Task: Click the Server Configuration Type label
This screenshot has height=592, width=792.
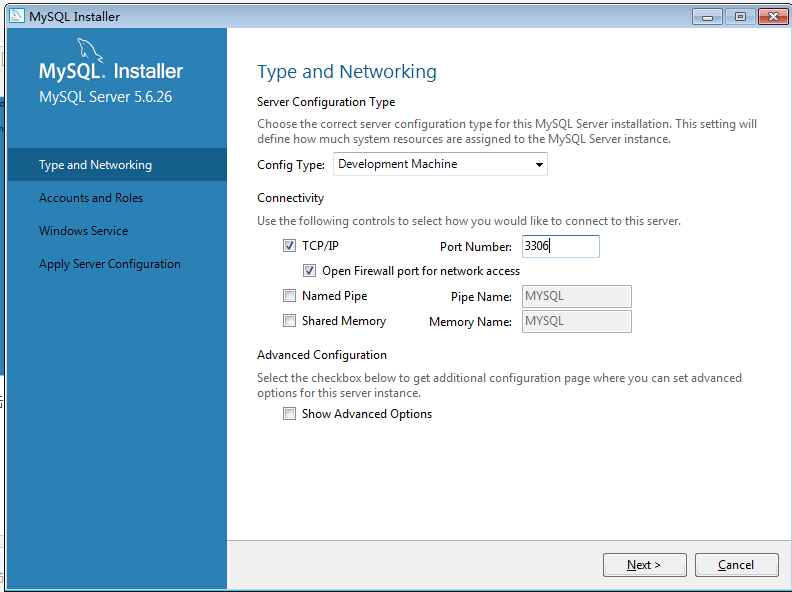Action: click(326, 102)
